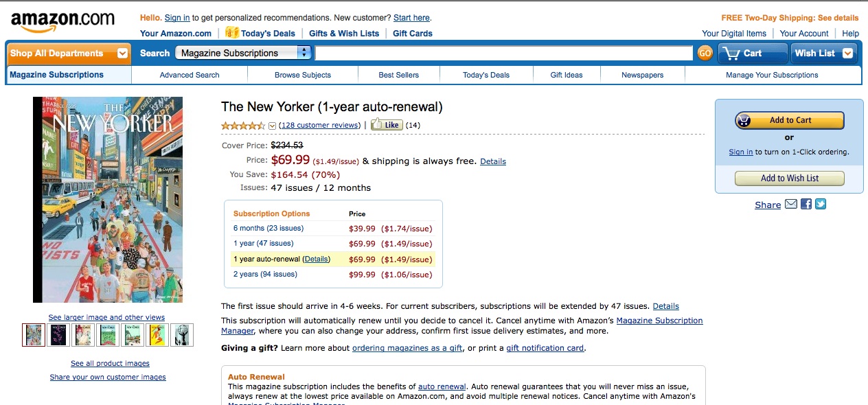
Task: Select the 6 months (23 issues) option
Action: pos(269,228)
